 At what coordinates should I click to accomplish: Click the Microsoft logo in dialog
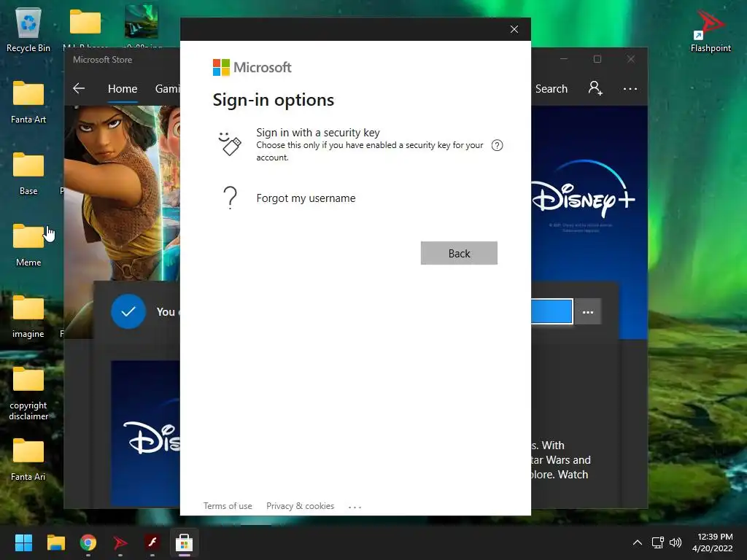[x=252, y=68]
